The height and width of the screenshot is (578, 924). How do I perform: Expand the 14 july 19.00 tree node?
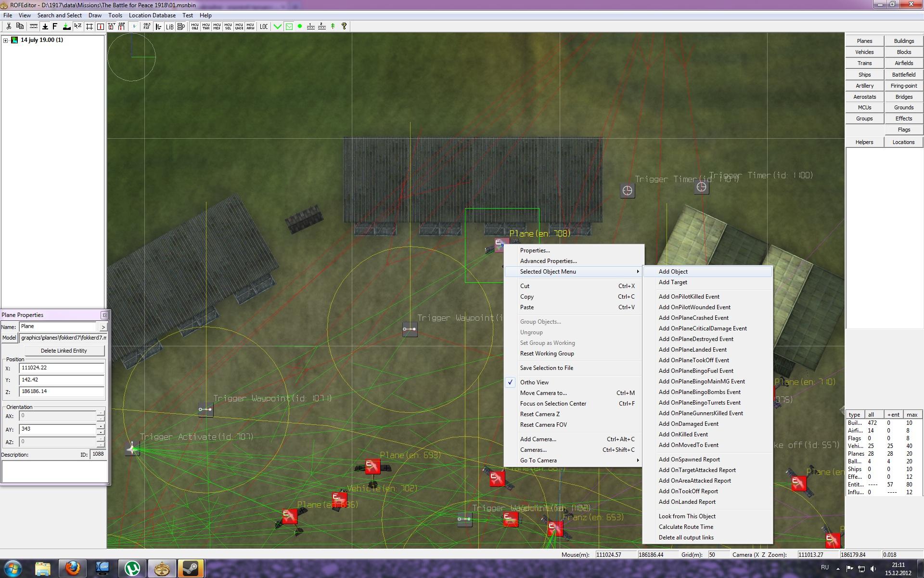(x=5, y=40)
